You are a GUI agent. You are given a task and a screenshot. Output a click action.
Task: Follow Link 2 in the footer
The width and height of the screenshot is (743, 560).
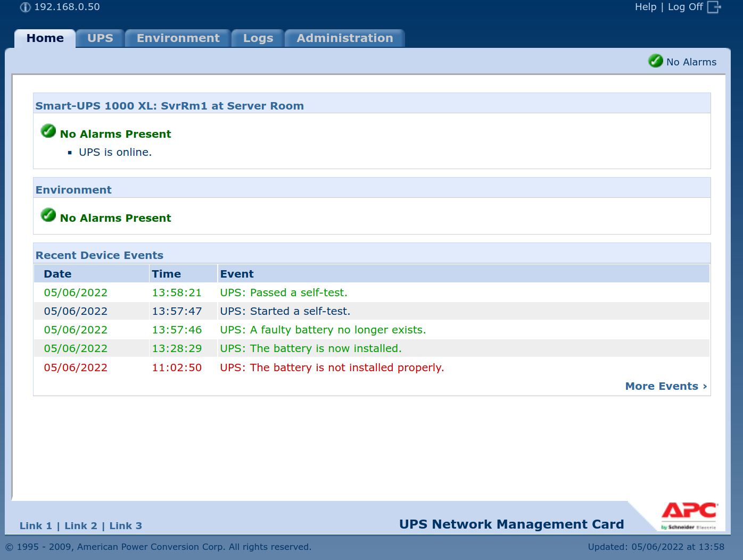click(81, 526)
